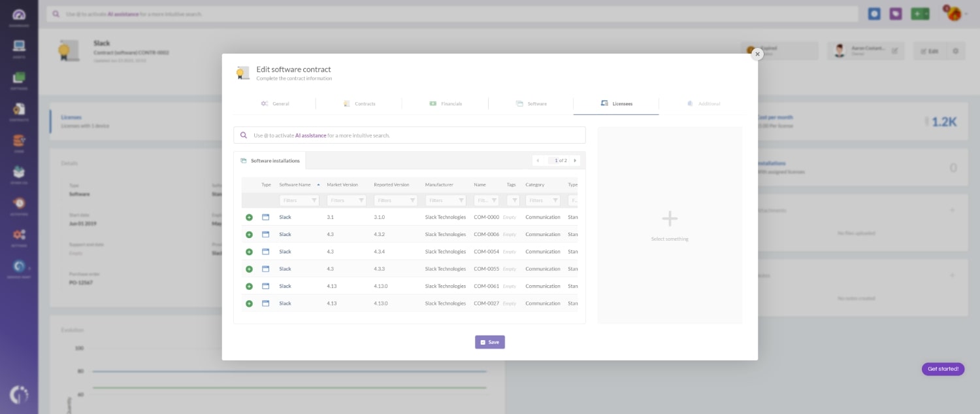Add the Slack installation COM-0006 row
The height and width of the screenshot is (414, 980).
coord(249,234)
